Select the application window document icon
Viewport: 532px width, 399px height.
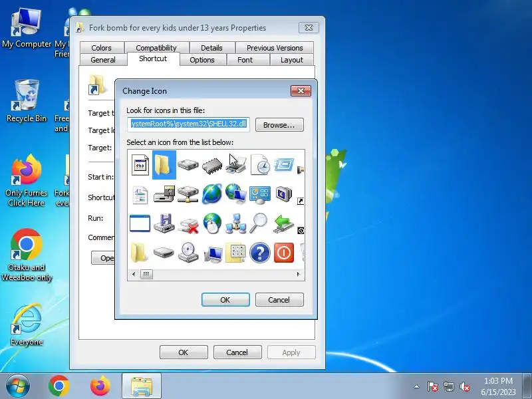[x=140, y=165]
